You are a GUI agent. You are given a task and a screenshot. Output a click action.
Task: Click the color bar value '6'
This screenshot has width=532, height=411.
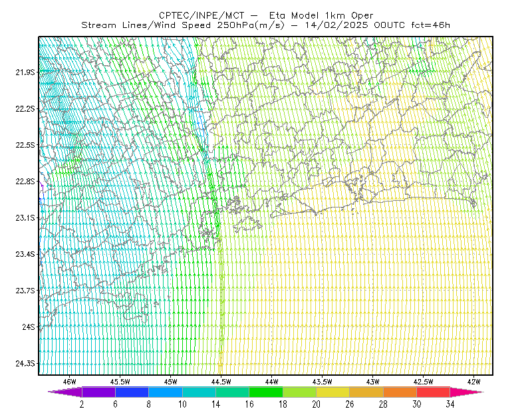tap(115, 404)
